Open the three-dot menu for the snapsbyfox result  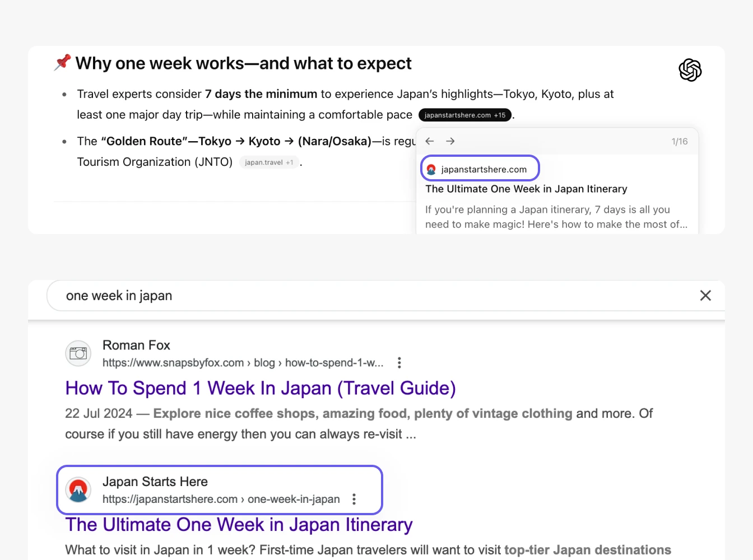[x=399, y=362]
